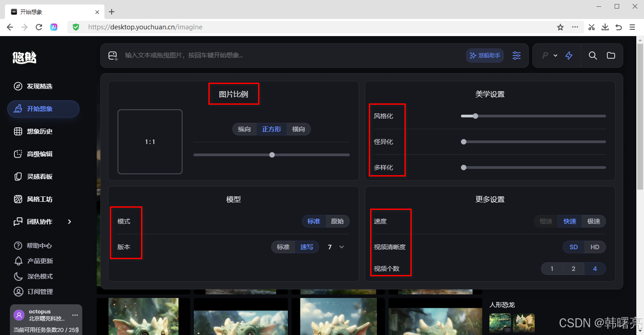The height and width of the screenshot is (335, 644).
Task: Click the person icon for 订阅管理
Action: tap(18, 292)
